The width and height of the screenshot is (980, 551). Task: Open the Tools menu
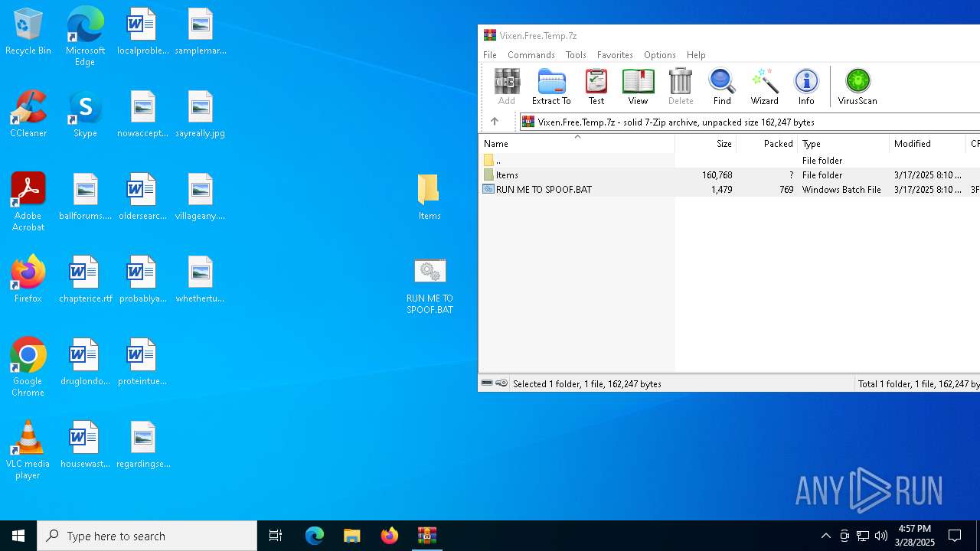coord(576,55)
